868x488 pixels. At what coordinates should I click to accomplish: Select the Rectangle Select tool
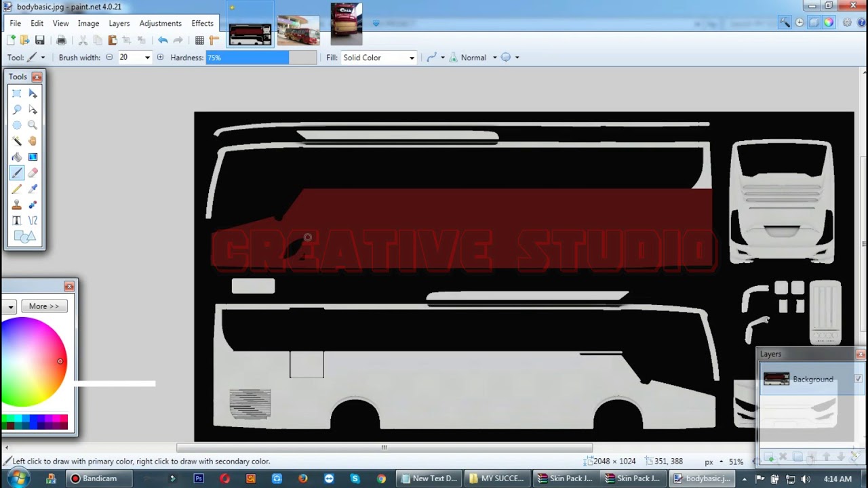tap(17, 94)
